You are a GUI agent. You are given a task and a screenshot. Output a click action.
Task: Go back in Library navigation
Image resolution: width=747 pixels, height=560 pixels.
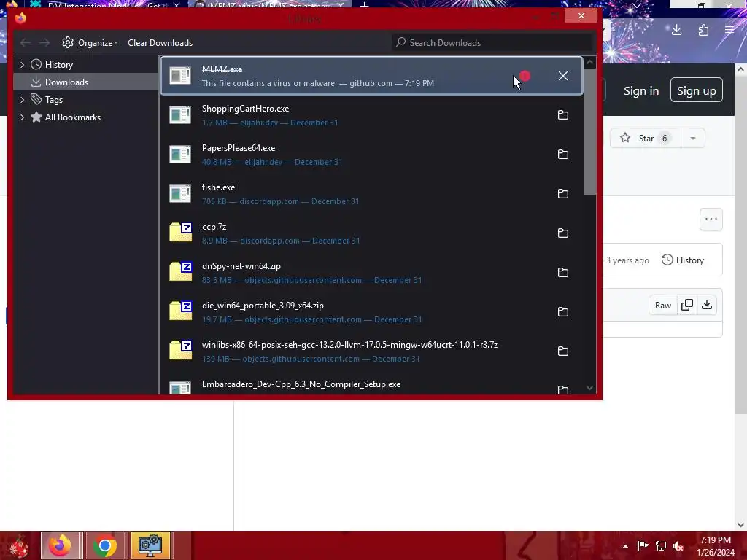tap(26, 43)
